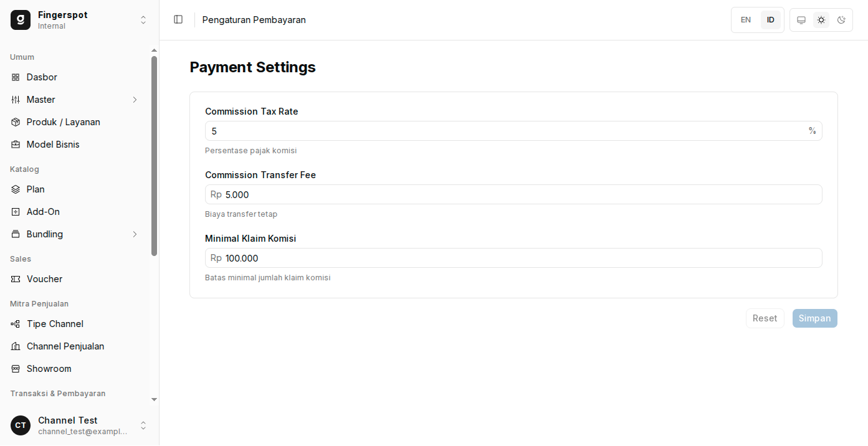The height and width of the screenshot is (446, 868).
Task: Open the Voucher page link
Action: coord(75,279)
